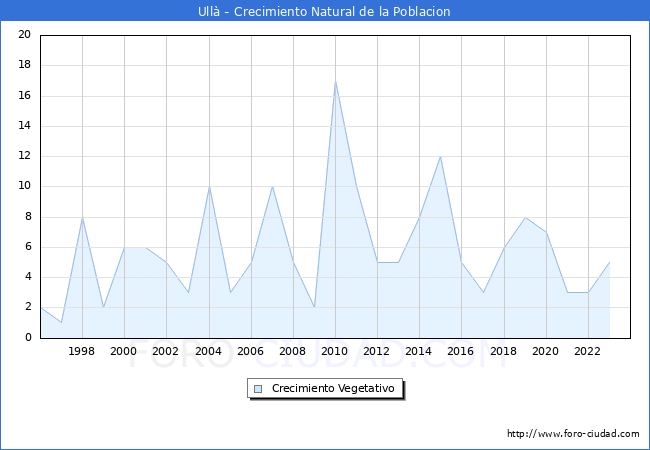
Task: Click the 2023 endpoint of the series
Action: 609,262
